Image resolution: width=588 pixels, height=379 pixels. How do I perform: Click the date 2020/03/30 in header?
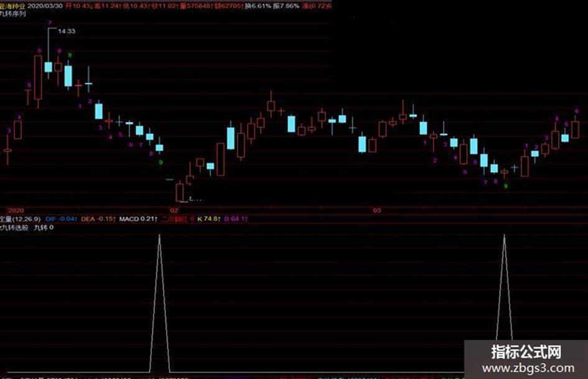pyautogui.click(x=45, y=6)
